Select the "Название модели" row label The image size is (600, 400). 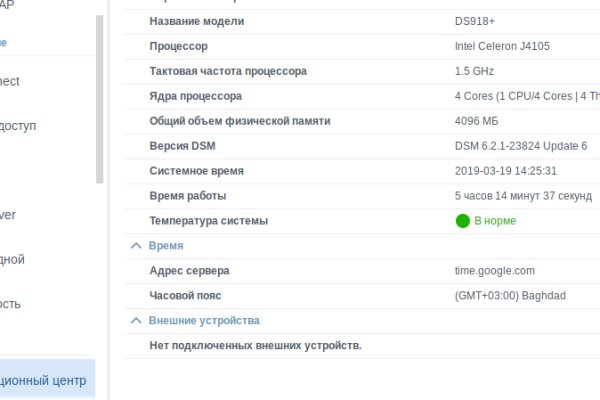coord(196,21)
